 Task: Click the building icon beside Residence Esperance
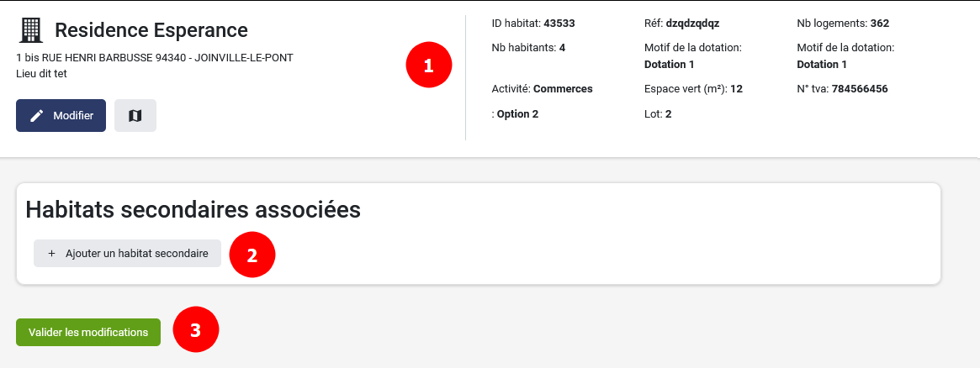point(30,31)
